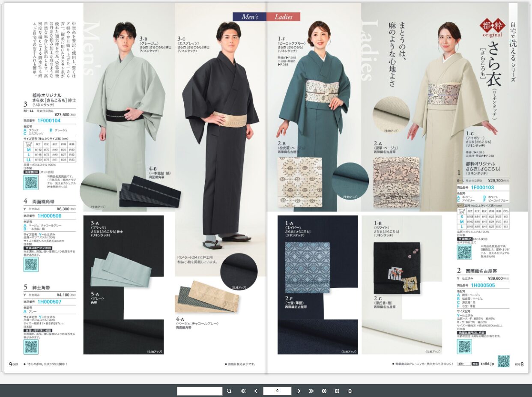The width and height of the screenshot is (532, 397).
Task: Click the empty search text field in the toolbar
Action: click(x=200, y=391)
